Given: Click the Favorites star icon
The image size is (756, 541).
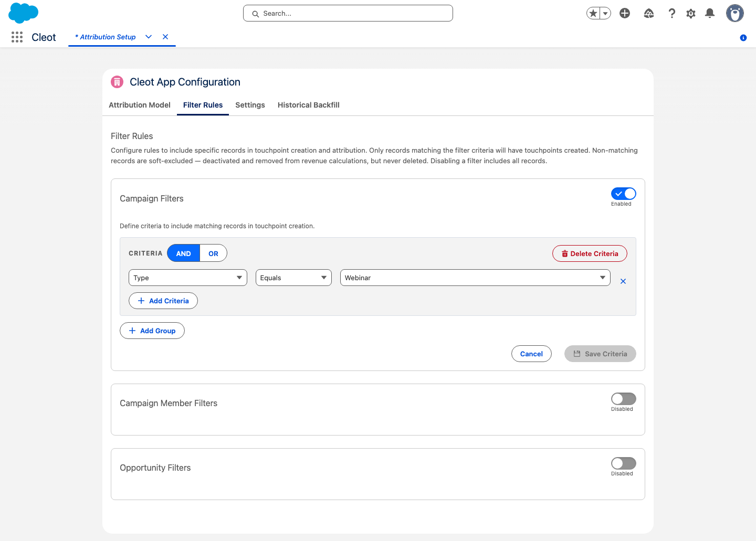Looking at the screenshot, I should click(593, 13).
